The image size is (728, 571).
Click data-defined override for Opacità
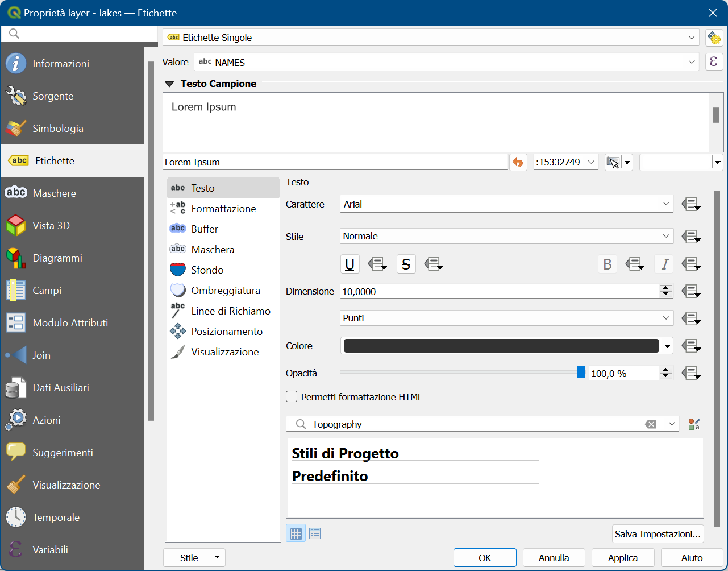coord(691,373)
